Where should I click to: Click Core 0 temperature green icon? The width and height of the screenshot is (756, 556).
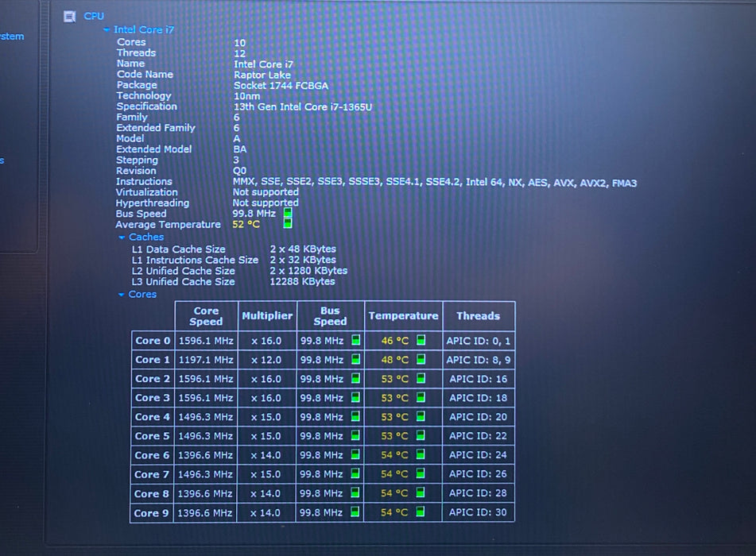[x=421, y=340]
